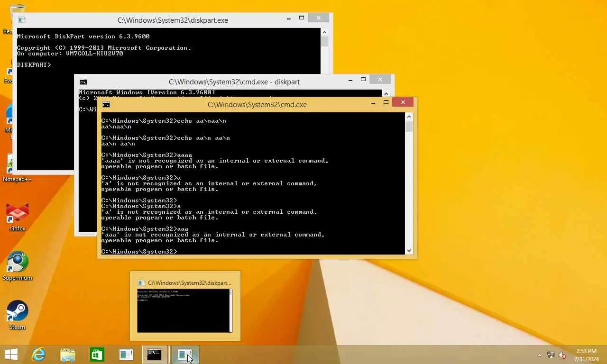
Task: Click the highlighted diskpart taskbar button under the cursor
Action: click(185, 354)
